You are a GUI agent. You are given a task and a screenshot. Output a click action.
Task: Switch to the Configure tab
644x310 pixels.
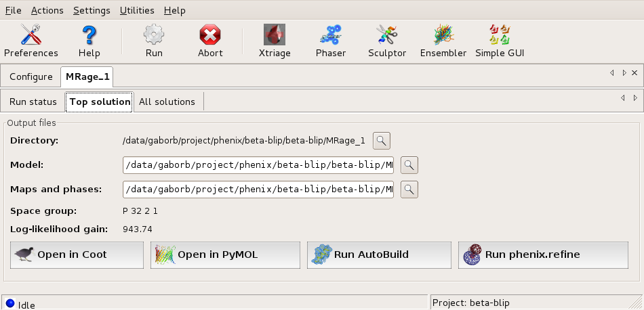(31, 76)
